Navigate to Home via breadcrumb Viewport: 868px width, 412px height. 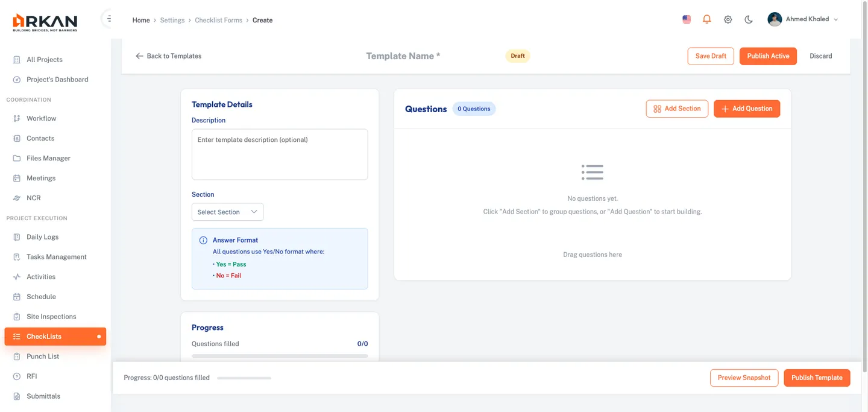[140, 20]
